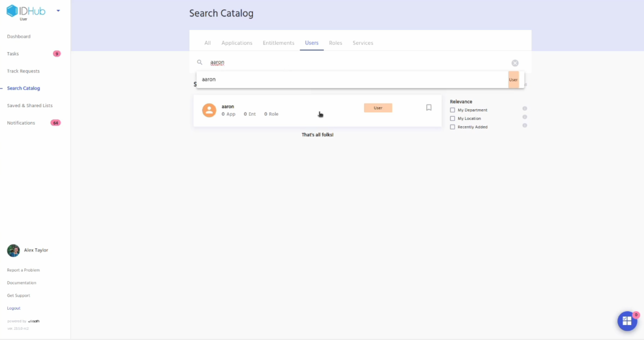Screen dimensions: 644x340
Task: Click Notifications badge showing 64
Action: [x=55, y=123]
